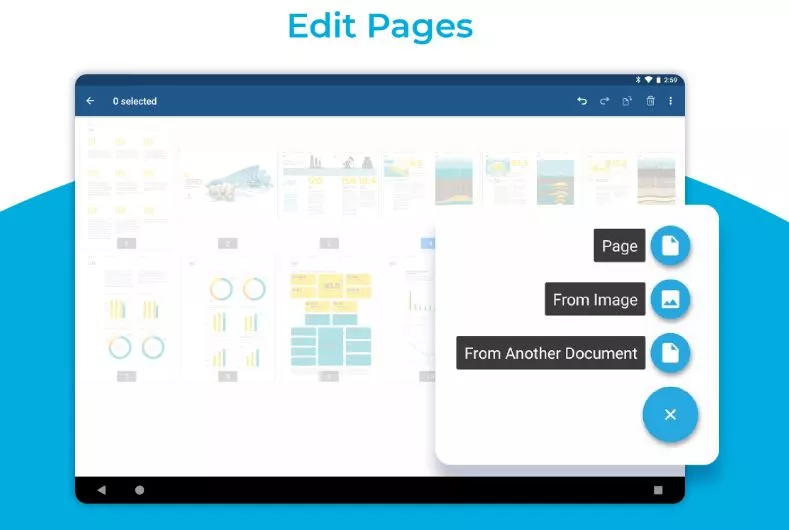The image size is (789, 530).
Task: Tap the blue Page icon button
Action: [670, 246]
